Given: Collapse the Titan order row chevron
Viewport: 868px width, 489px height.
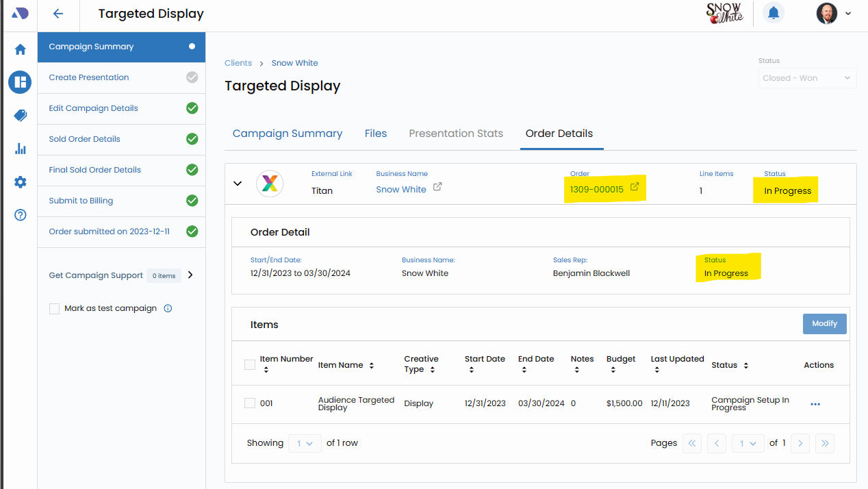Looking at the screenshot, I should pos(238,184).
